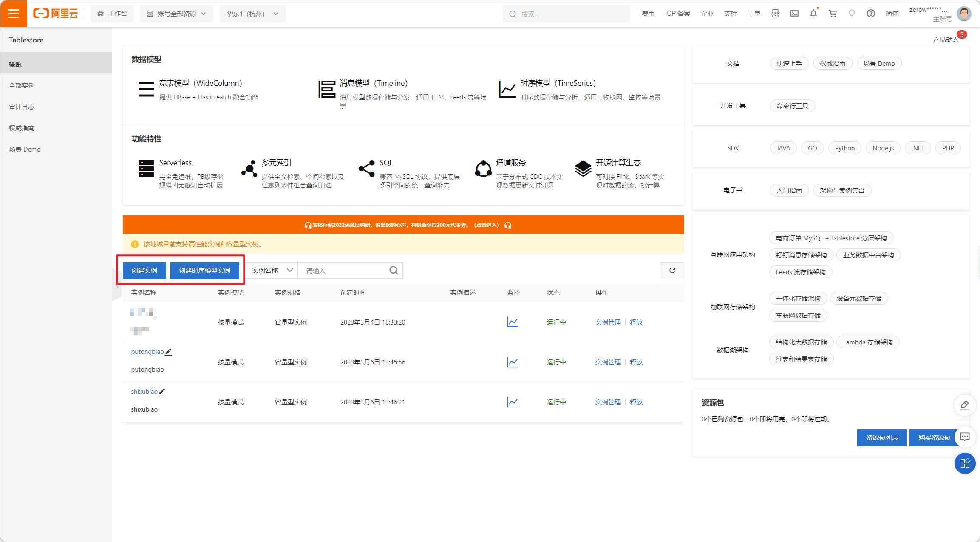980x542 pixels.
Task: Open 实例管理 for putongbiao
Action: (608, 362)
